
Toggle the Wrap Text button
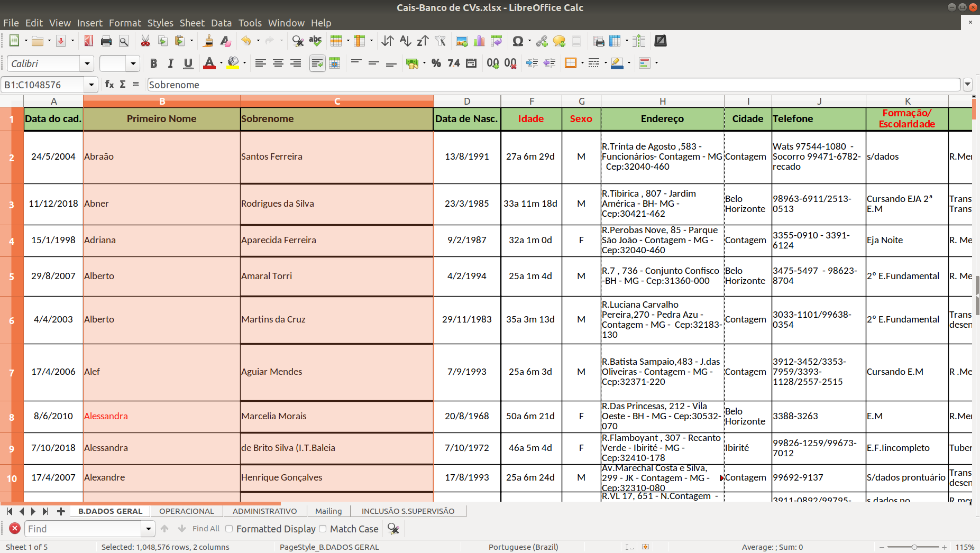(x=317, y=63)
